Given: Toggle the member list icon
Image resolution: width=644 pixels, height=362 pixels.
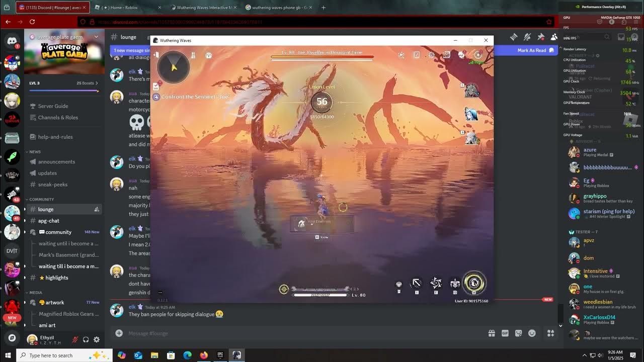Looking at the screenshot, I should 554,37.
